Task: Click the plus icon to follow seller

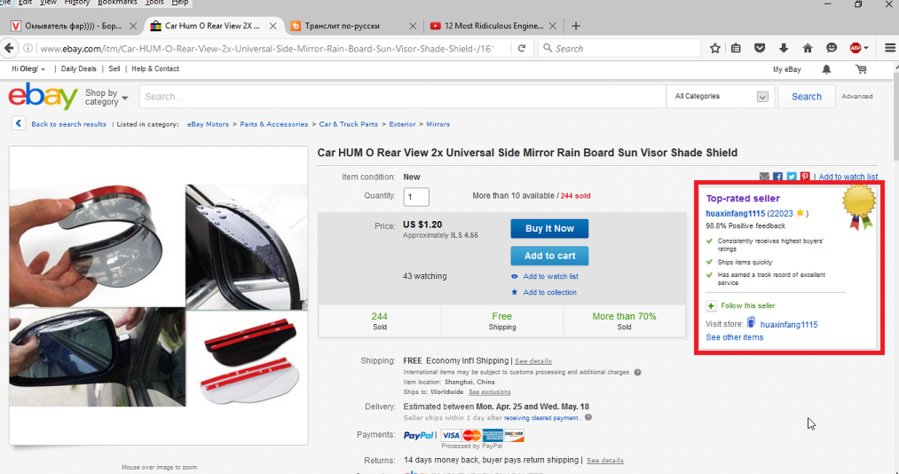Action: tap(711, 306)
